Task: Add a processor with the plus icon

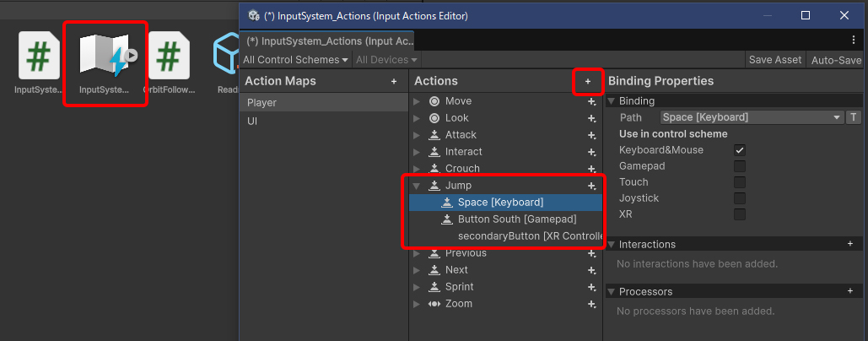Action: [x=850, y=290]
